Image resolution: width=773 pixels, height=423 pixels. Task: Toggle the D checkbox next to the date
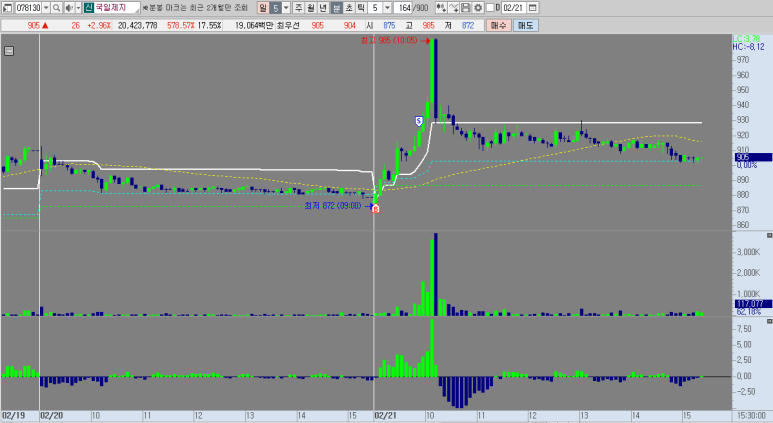pos(490,8)
